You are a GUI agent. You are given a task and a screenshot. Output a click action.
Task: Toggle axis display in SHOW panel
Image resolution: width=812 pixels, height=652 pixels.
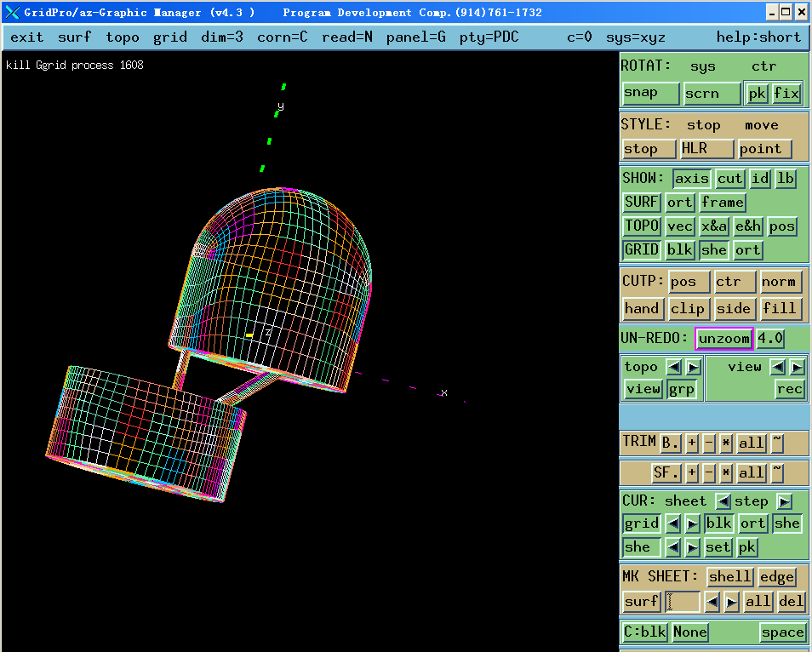(691, 179)
